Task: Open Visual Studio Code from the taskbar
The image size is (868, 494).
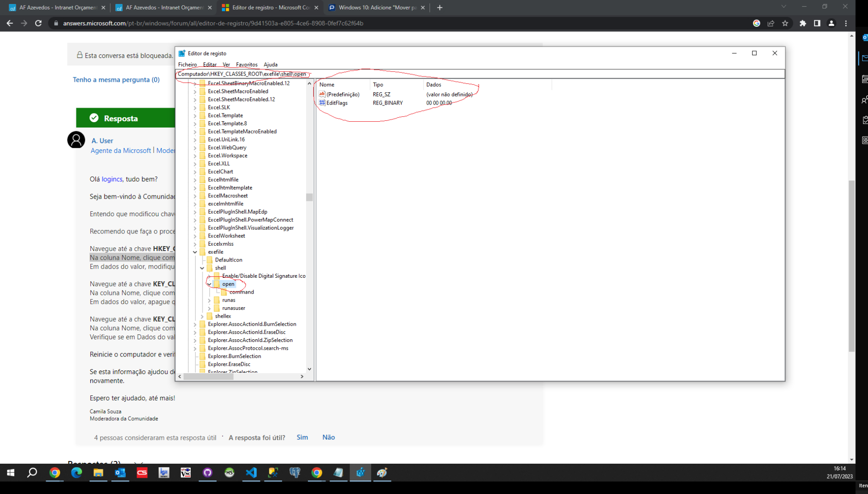Action: 251,473
